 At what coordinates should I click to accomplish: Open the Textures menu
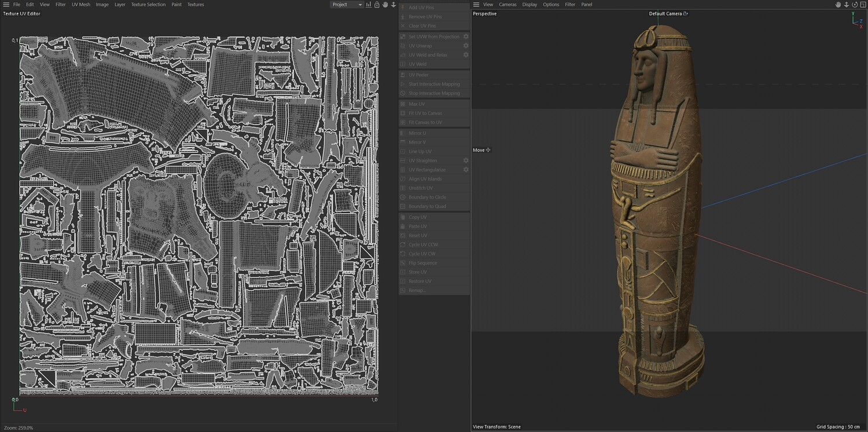tap(196, 5)
